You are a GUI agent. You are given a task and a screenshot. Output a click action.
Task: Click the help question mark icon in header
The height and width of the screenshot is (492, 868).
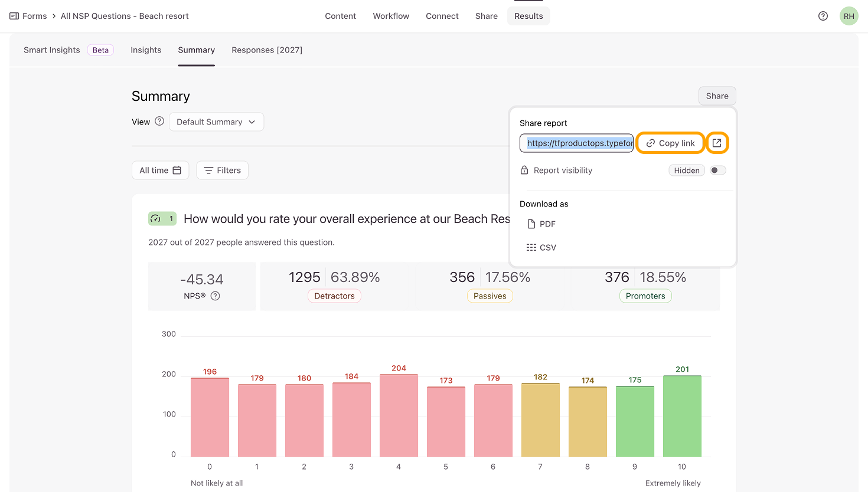click(x=823, y=16)
